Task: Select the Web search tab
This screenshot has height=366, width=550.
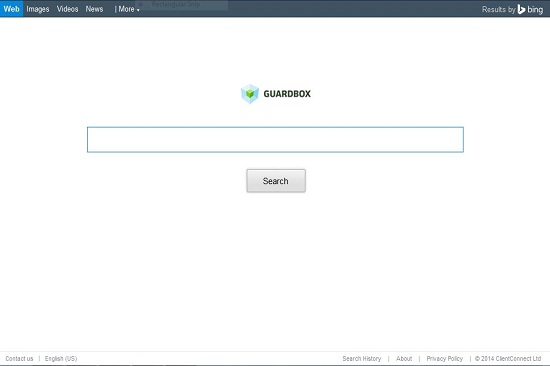Action: point(11,8)
